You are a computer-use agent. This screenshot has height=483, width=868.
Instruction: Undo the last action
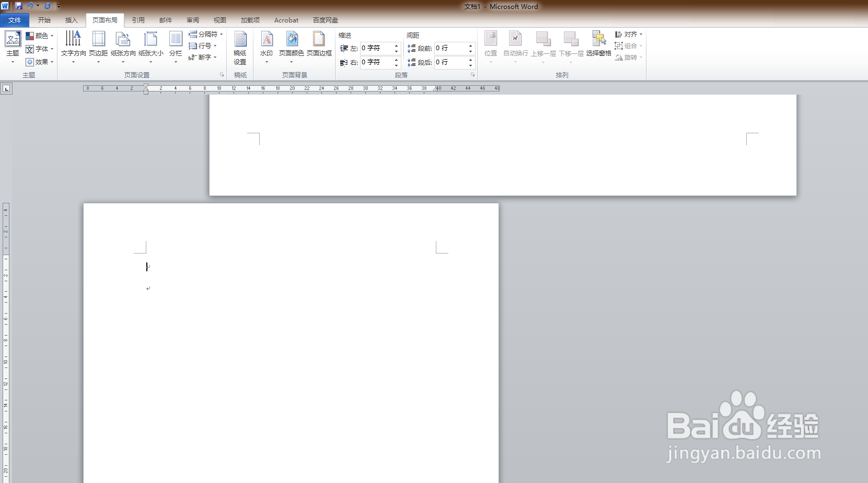point(30,6)
